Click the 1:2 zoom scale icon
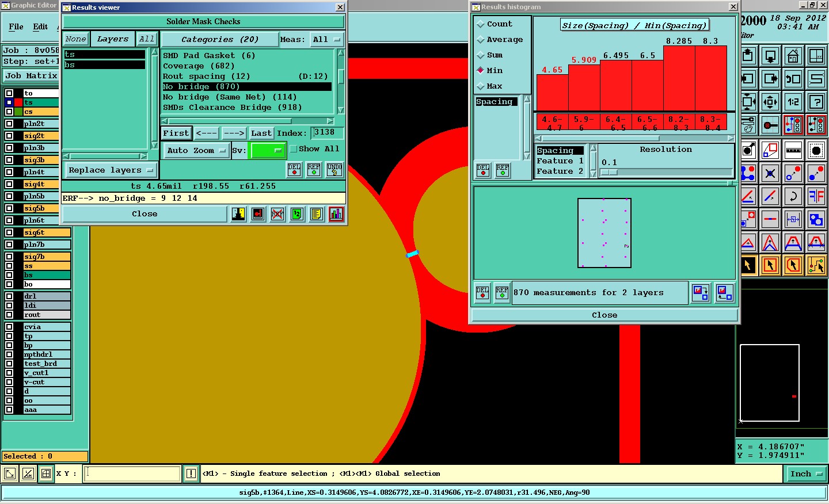The height and width of the screenshot is (504, 829). click(x=793, y=102)
